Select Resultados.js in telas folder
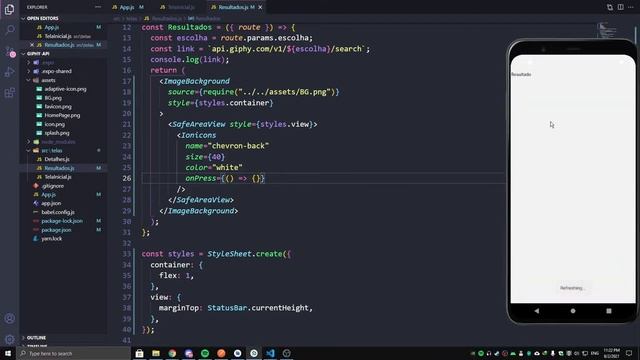 pos(59,168)
